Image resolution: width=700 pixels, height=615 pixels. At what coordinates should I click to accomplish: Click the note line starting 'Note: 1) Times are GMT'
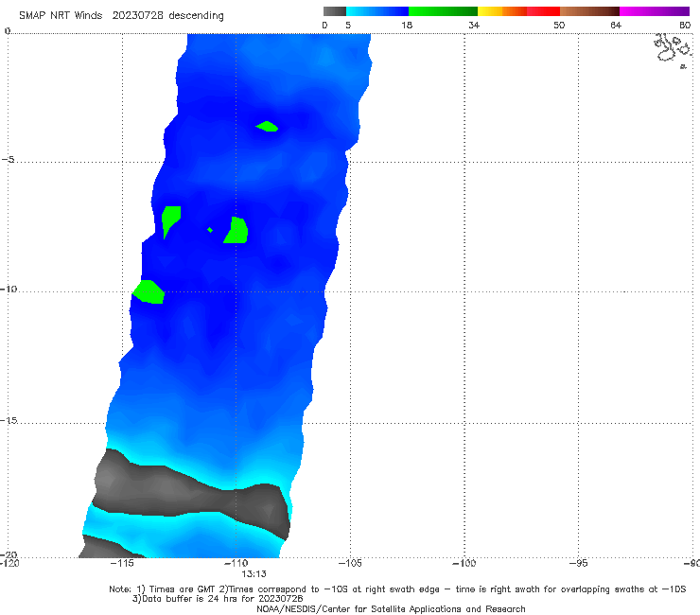[x=397, y=589]
